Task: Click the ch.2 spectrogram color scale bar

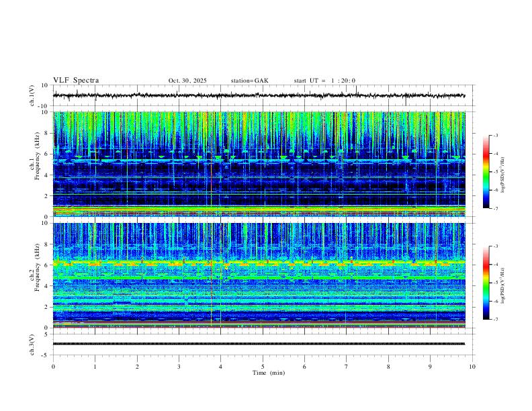Action: coord(486,283)
